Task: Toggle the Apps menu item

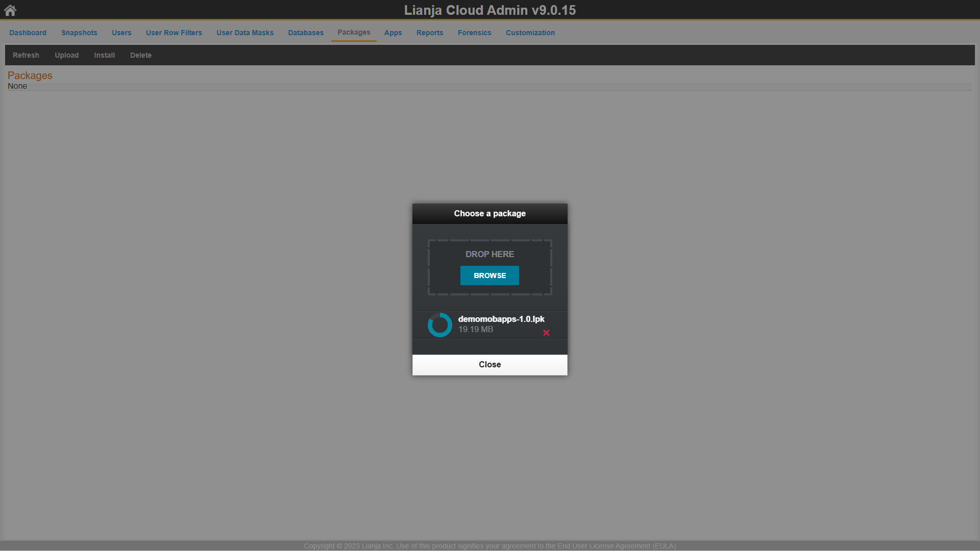Action: [x=393, y=32]
